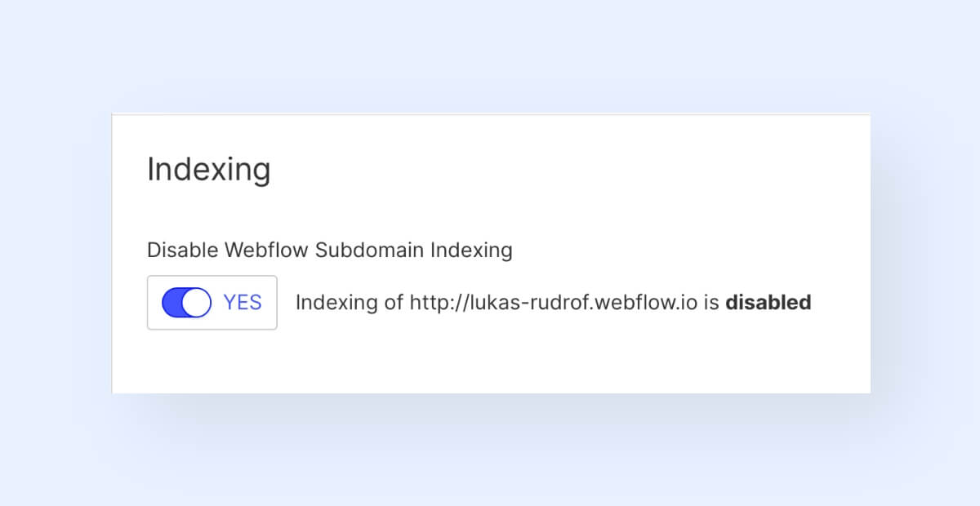Image resolution: width=980 pixels, height=506 pixels.
Task: Click the Disable Webflow Subdomain Indexing label
Action: pyautogui.click(x=330, y=251)
